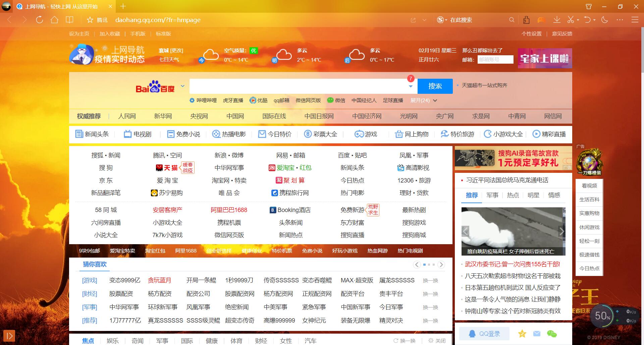Click 更改 to change weather city
This screenshot has width=644, height=345.
click(x=177, y=51)
